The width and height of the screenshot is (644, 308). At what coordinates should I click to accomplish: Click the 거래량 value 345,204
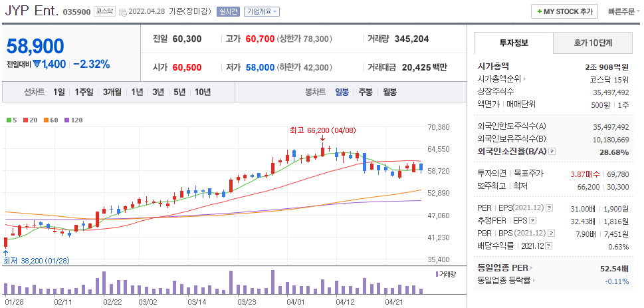(x=411, y=39)
